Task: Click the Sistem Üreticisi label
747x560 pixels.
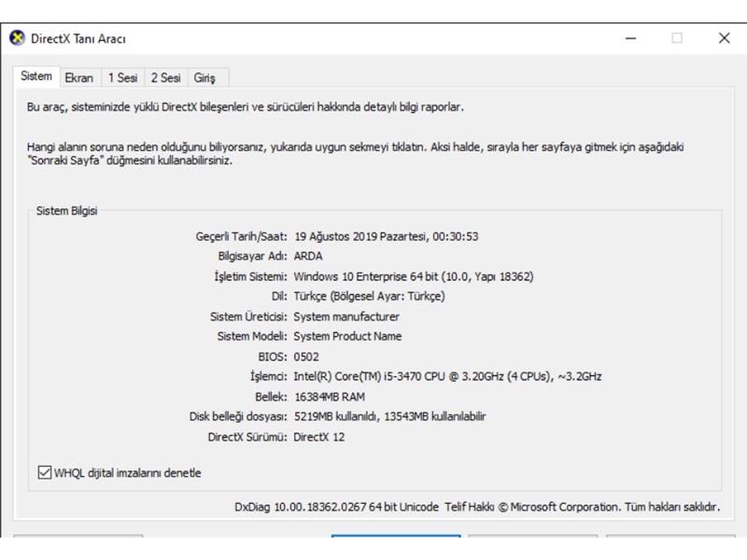Action: (x=248, y=316)
